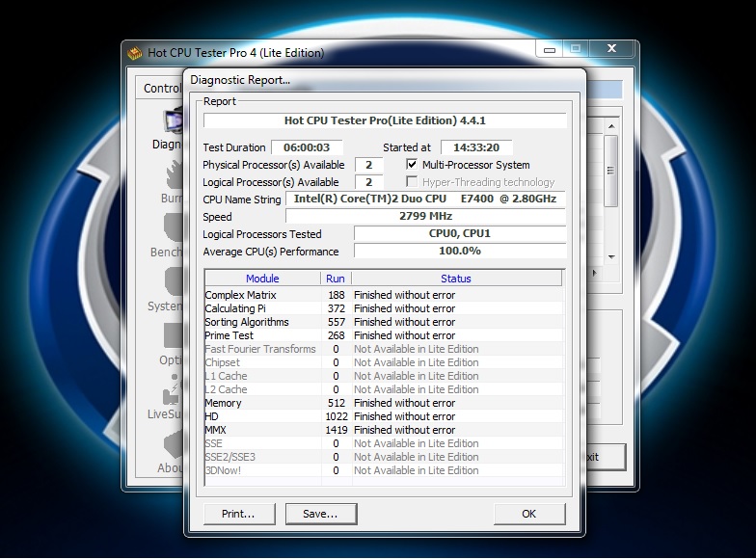The image size is (756, 559).
Task: Select the Prime Test row
Action: pos(384,335)
